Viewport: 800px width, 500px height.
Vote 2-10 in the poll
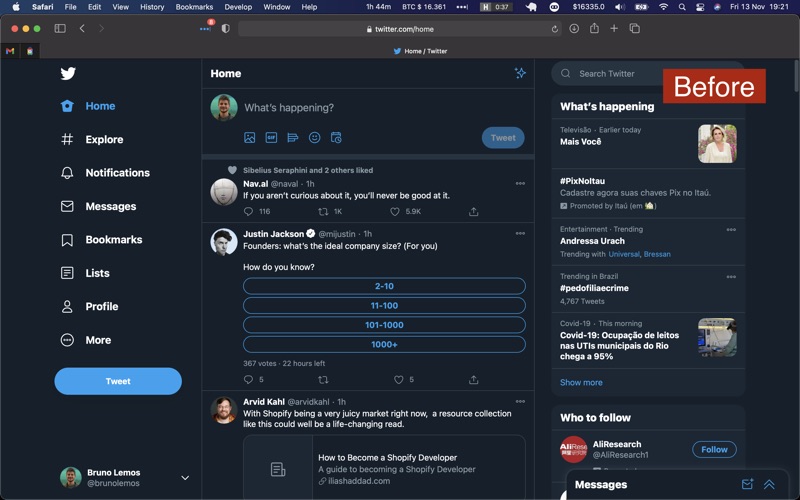pos(384,286)
